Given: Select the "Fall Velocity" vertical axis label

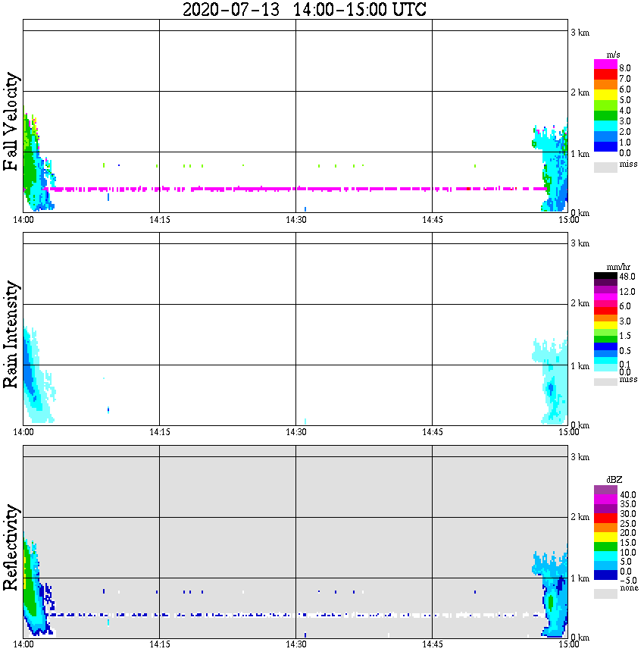Looking at the screenshot, I should [x=11, y=121].
